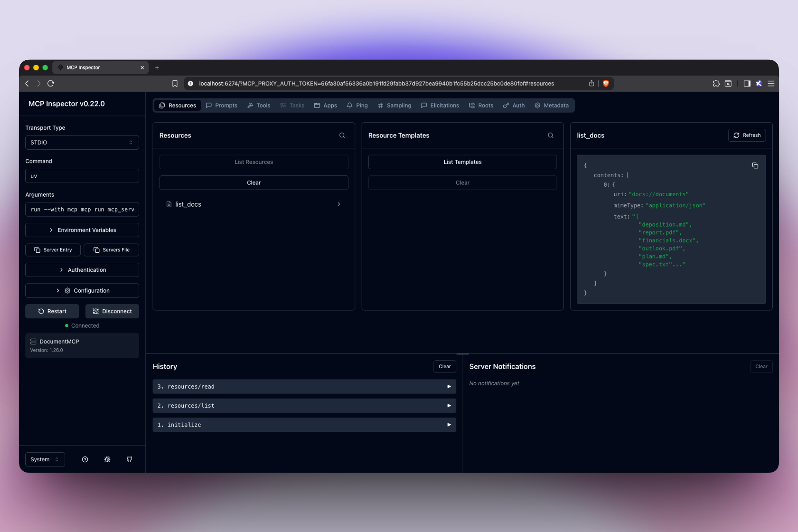Expand the Configuration section

82,291
